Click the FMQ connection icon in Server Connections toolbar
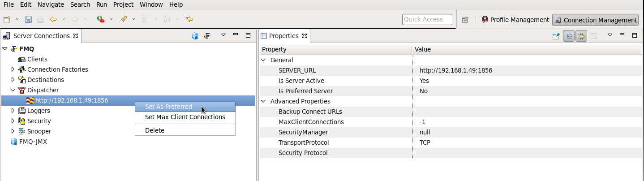Viewport: 644px width, 181px height. (x=207, y=36)
